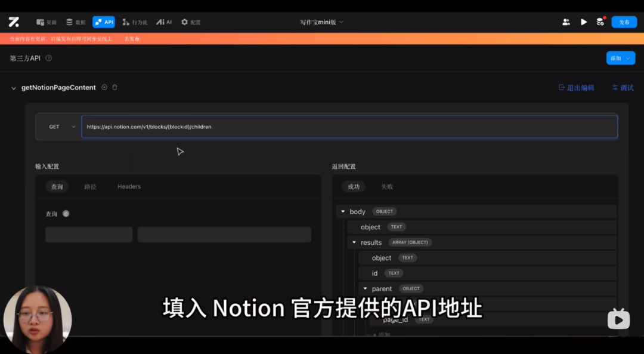Open the 页面 pages tab
The width and height of the screenshot is (644, 354).
click(47, 22)
